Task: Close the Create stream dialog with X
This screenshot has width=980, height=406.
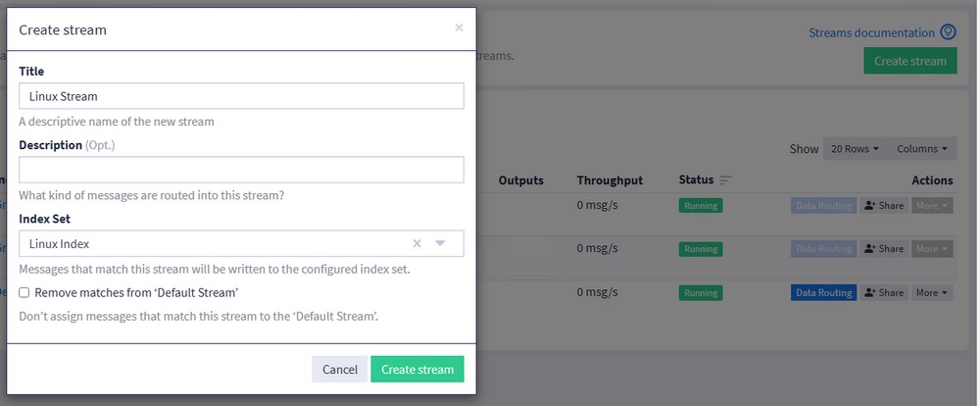Action: point(459,28)
